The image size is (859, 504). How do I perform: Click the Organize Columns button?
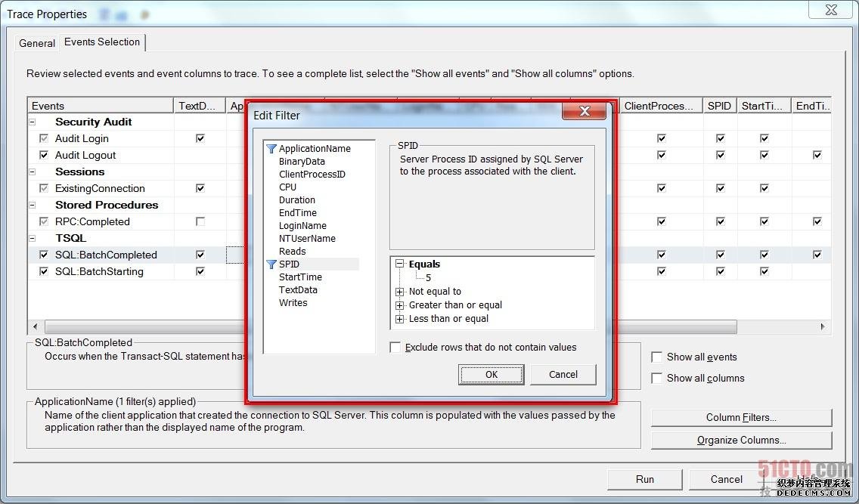pyautogui.click(x=740, y=441)
